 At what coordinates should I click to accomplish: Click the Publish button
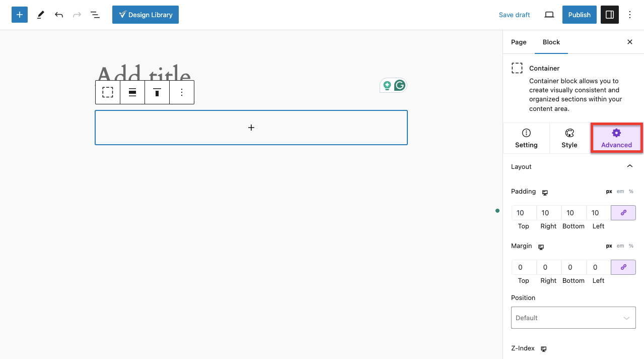579,15
